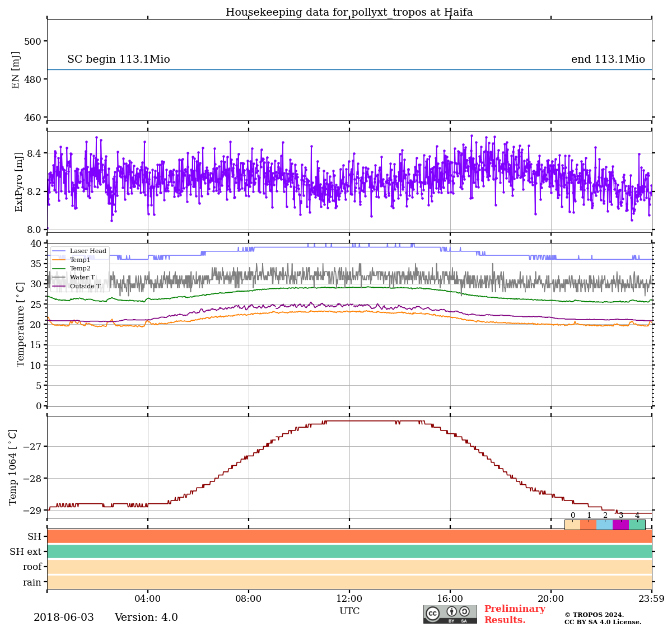The width and height of the screenshot is (672, 627).
Task: Click the 08:00 time tick label
Action: pos(249,598)
